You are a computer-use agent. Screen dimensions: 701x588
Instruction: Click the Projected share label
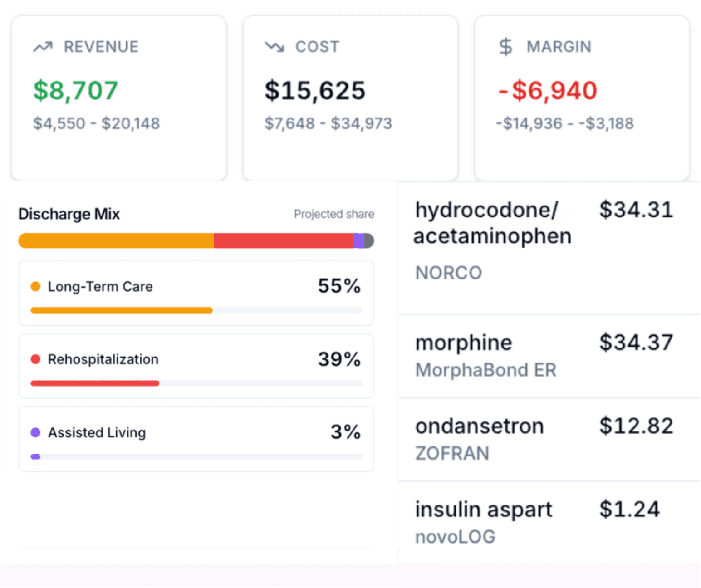(334, 214)
